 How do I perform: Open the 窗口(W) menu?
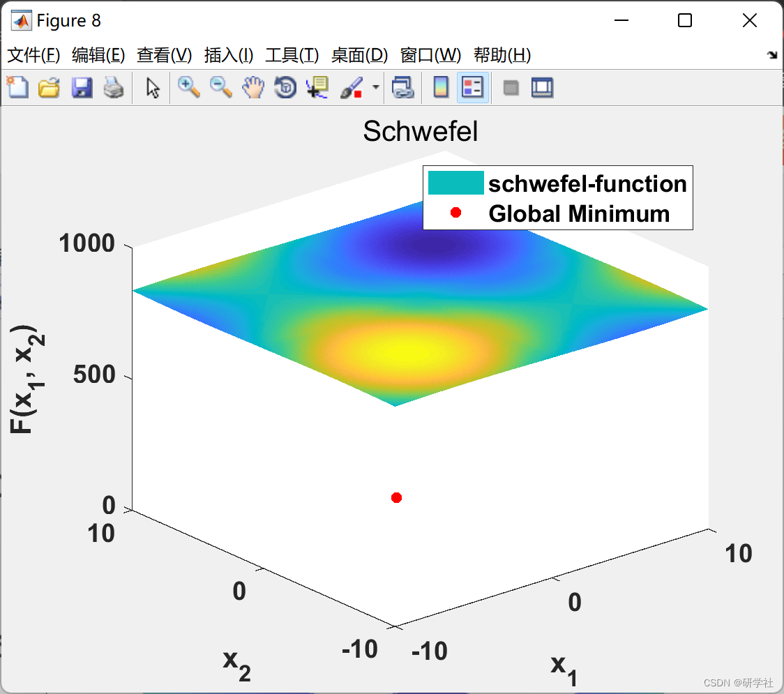click(x=430, y=55)
